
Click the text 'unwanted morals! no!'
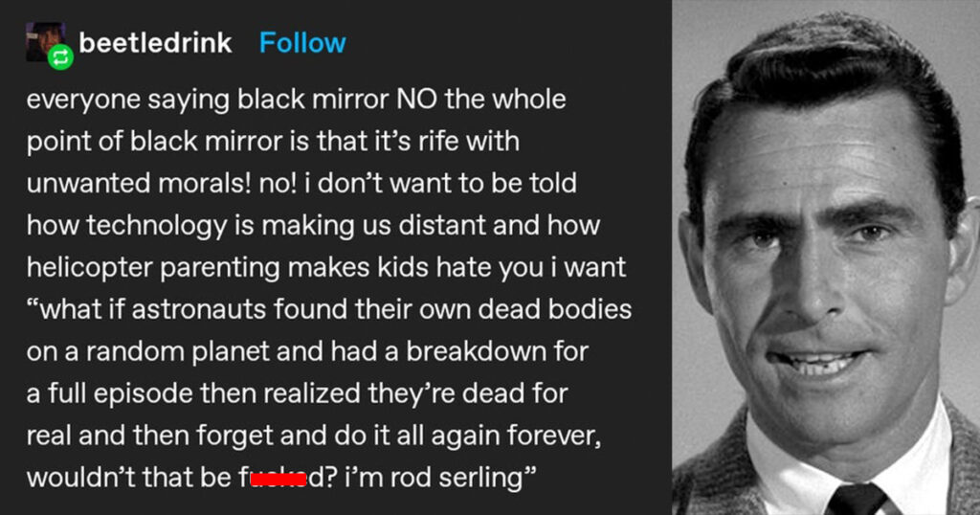(163, 183)
